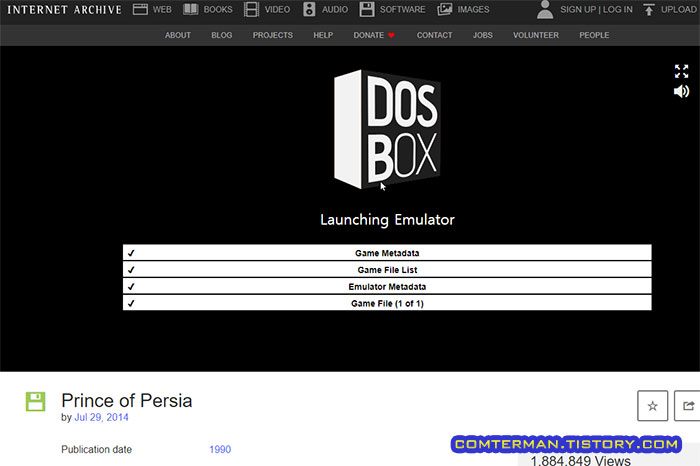Go to the ABOUT page
Viewport: 700px width, 466px height.
coord(178,35)
